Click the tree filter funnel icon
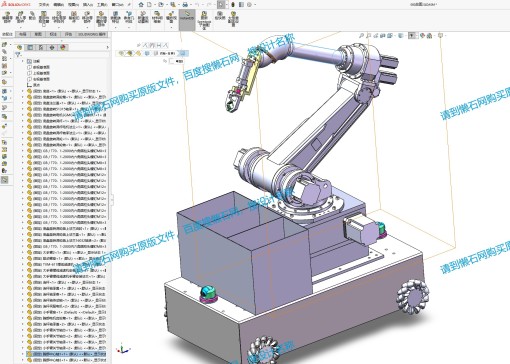This screenshot has width=510, height=364. tap(18, 54)
